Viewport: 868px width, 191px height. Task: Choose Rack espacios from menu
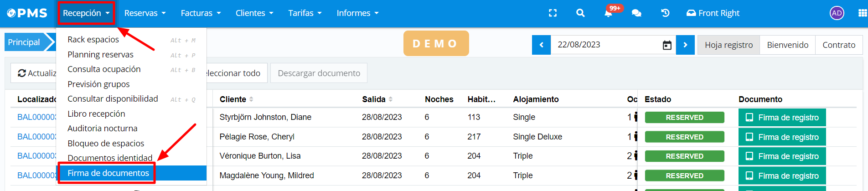(x=93, y=40)
